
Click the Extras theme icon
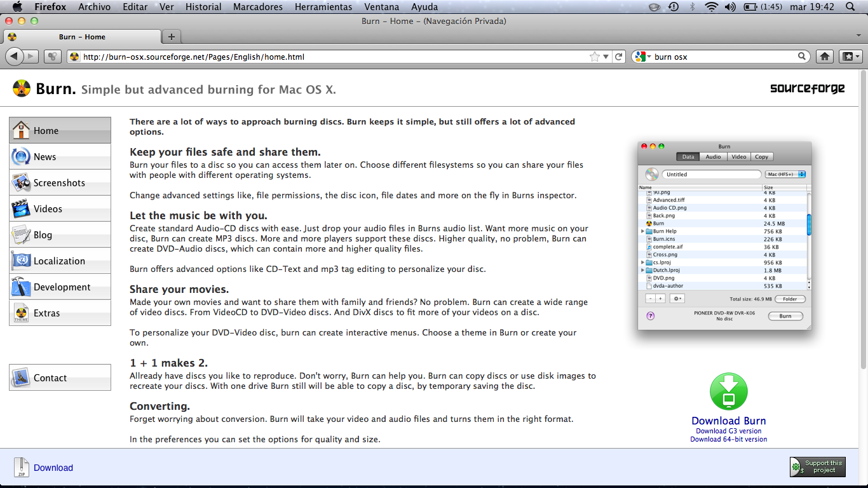(x=21, y=313)
